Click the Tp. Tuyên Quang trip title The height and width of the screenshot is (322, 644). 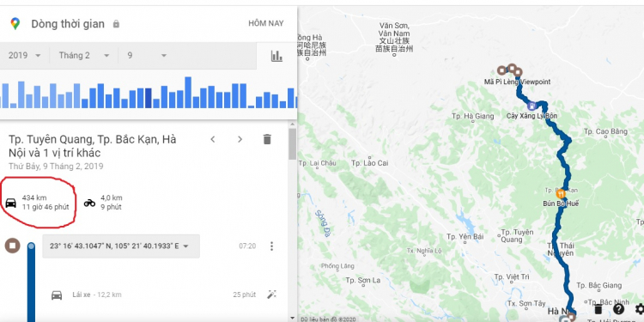click(93, 146)
